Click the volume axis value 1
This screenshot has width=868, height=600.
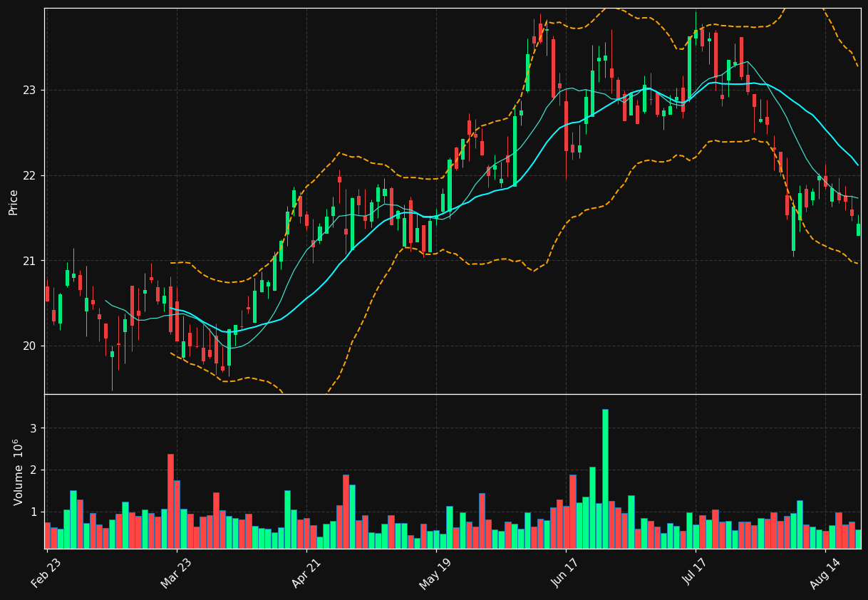(33, 512)
